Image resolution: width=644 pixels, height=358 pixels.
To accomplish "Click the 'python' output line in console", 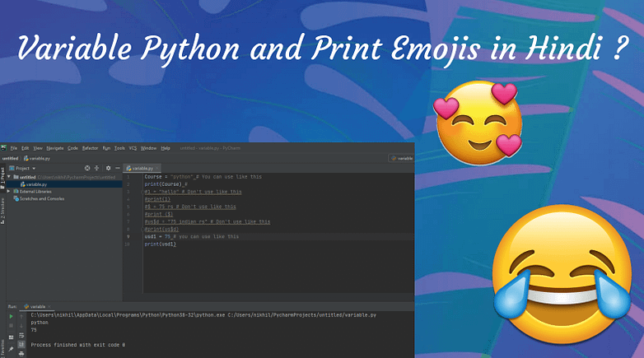I will tap(40, 323).
